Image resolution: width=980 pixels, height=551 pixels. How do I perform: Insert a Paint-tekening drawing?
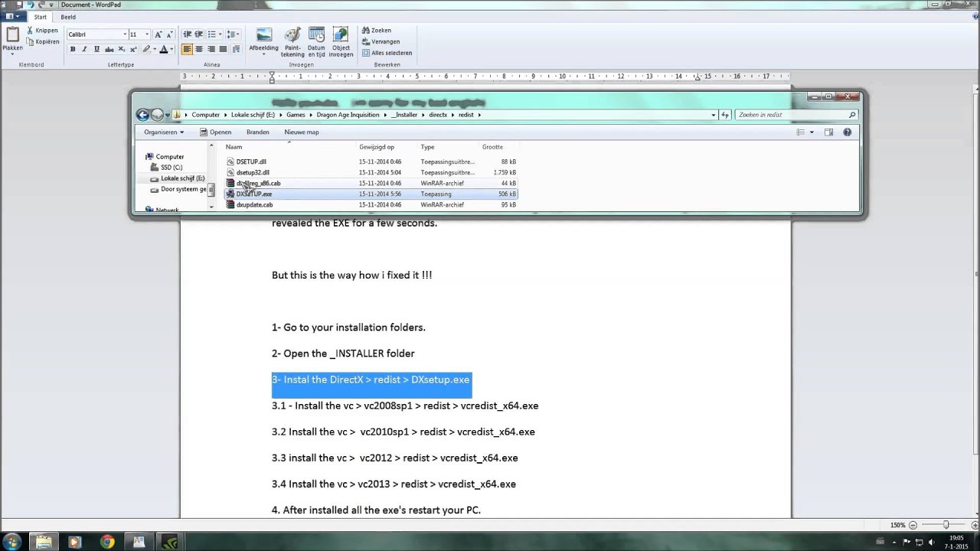tap(292, 42)
